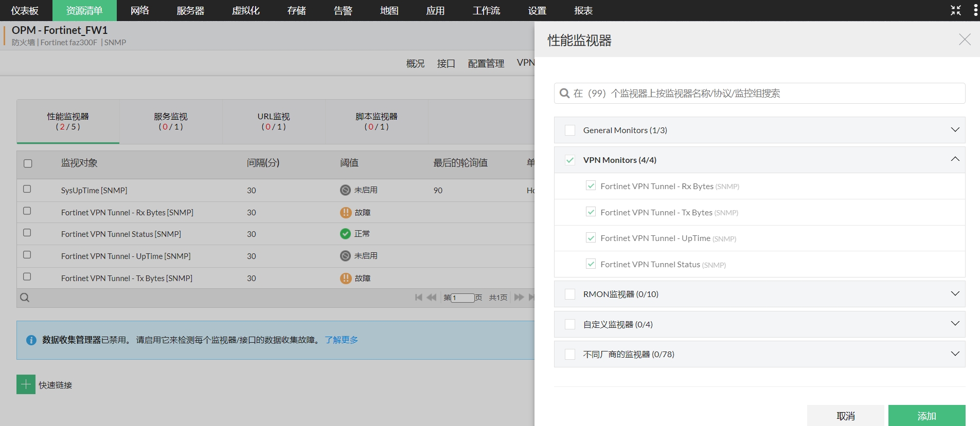980x426 pixels.
Task: Click the magnifier icon in monitor search box
Action: (564, 93)
